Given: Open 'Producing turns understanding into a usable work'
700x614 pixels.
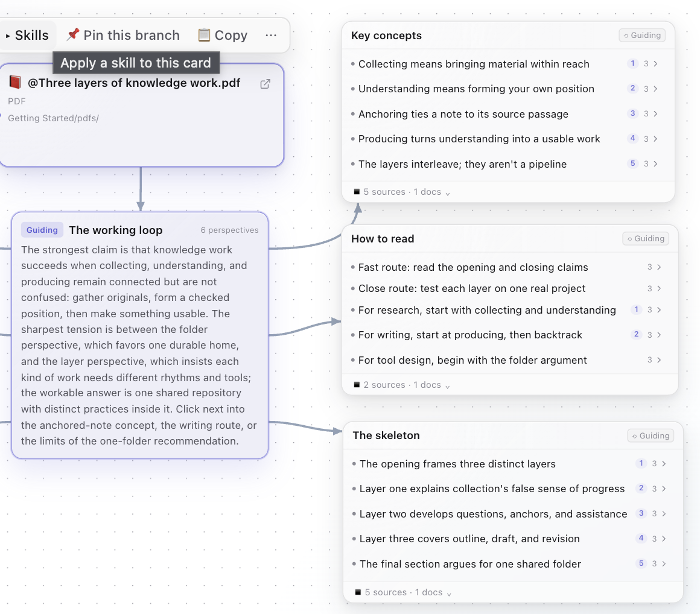Looking at the screenshot, I should click(479, 139).
